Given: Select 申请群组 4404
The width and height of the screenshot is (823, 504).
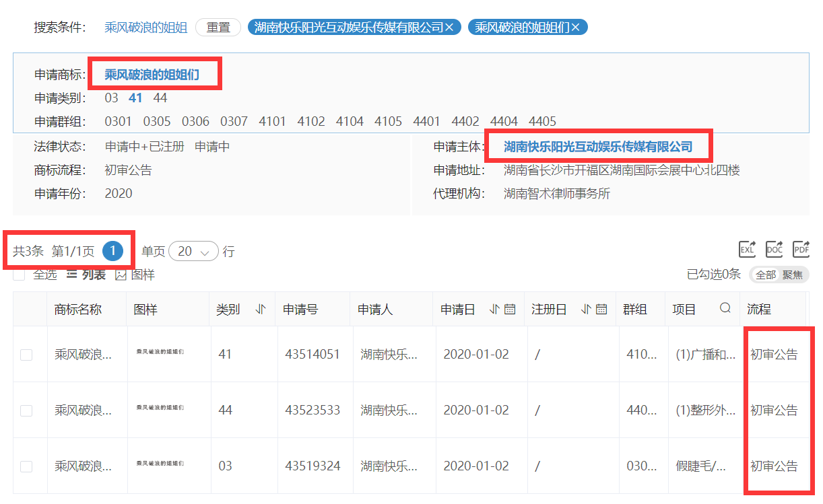Looking at the screenshot, I should pyautogui.click(x=504, y=122).
